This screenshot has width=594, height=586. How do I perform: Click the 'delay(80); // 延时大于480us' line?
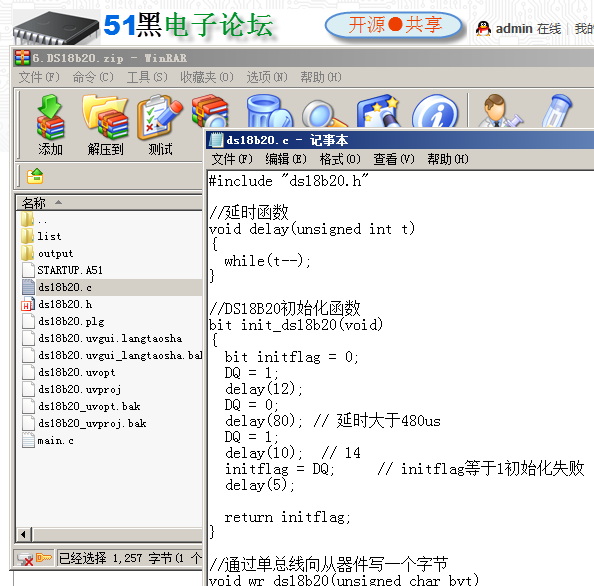pyautogui.click(x=333, y=421)
